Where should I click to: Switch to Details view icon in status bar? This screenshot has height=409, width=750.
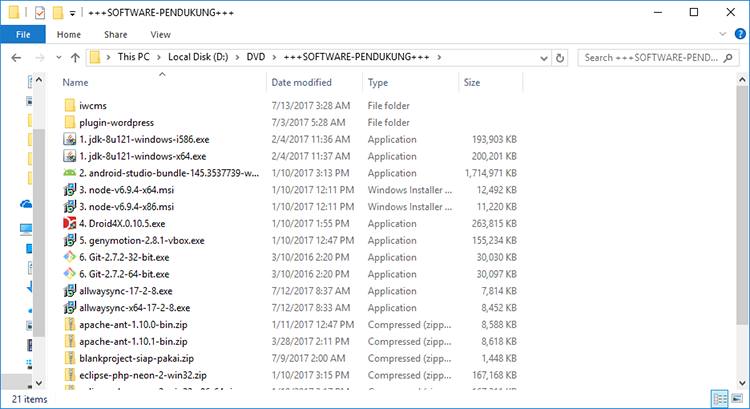pos(719,398)
